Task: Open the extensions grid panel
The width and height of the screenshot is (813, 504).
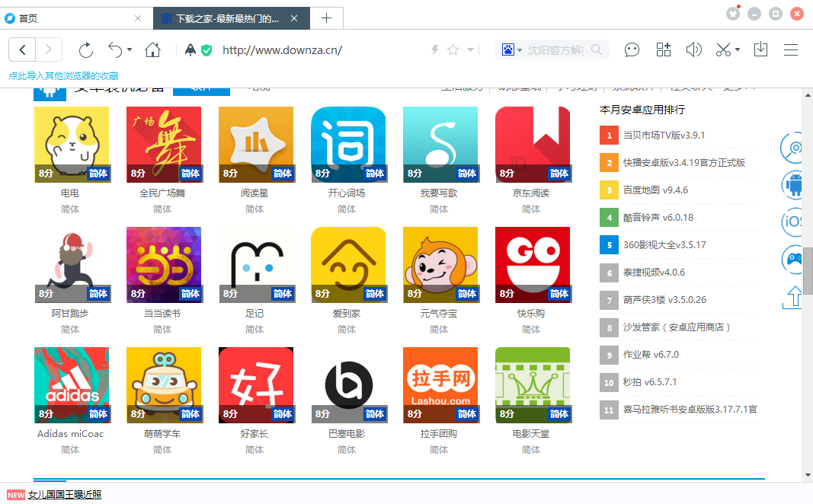Action: point(663,49)
